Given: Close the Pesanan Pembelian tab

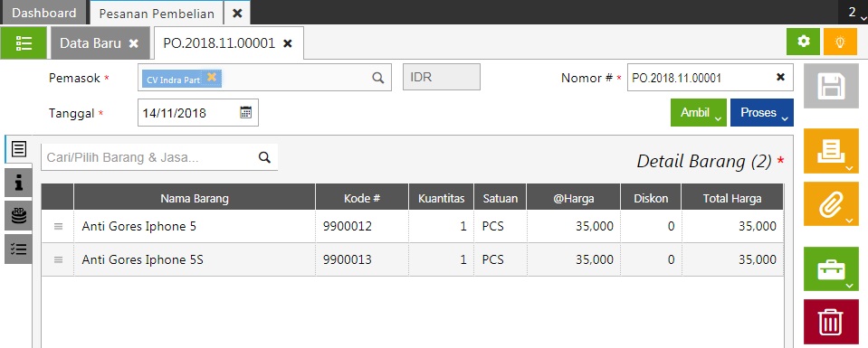Looking at the screenshot, I should tap(237, 14).
